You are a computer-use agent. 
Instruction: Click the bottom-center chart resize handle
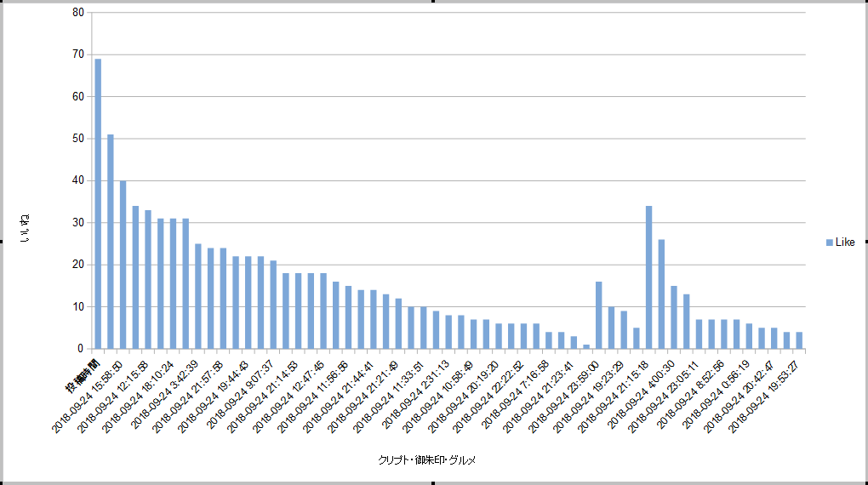pos(434,482)
